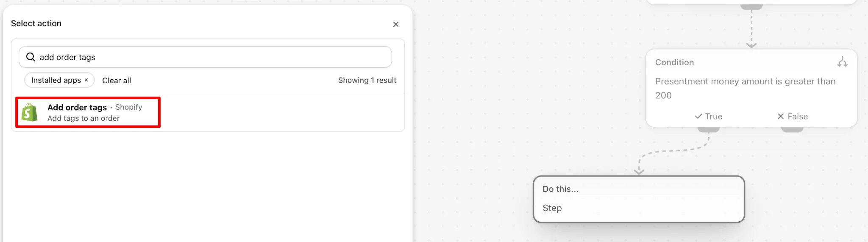This screenshot has width=868, height=242.
Task: Clear all search filters
Action: pos(117,80)
